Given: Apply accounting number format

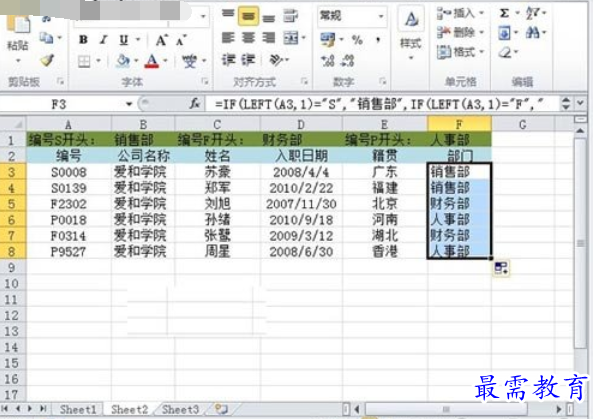Looking at the screenshot, I should (328, 39).
